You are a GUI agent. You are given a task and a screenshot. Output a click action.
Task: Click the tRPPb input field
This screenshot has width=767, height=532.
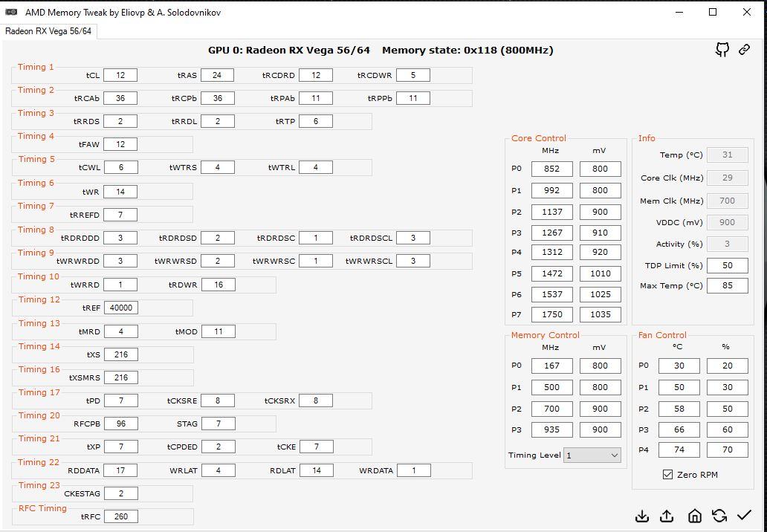(x=412, y=98)
